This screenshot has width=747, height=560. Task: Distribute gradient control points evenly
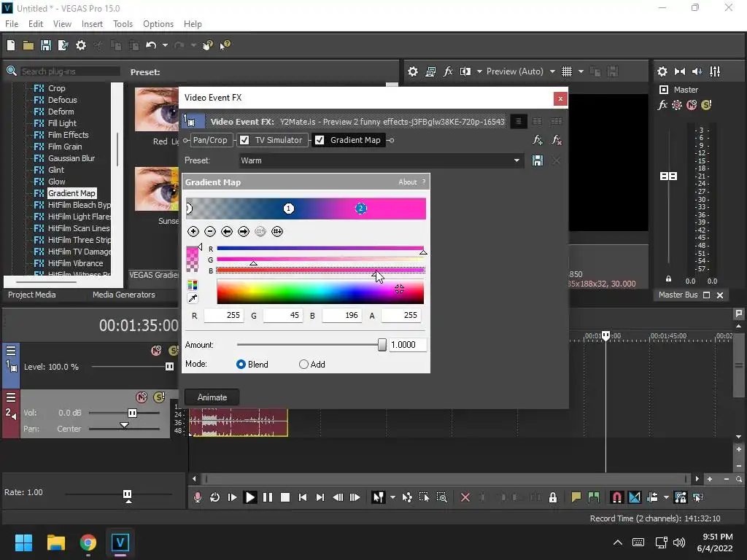277,231
